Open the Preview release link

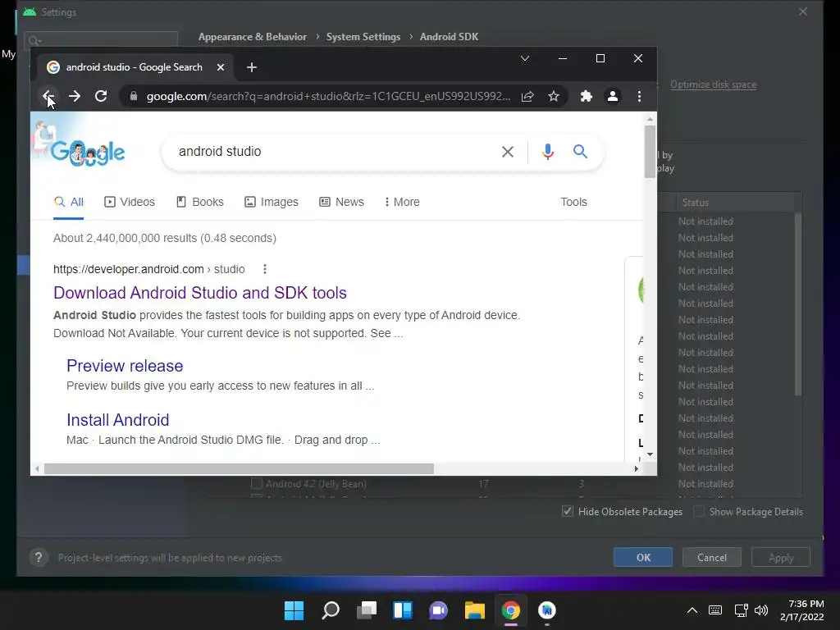click(x=125, y=366)
